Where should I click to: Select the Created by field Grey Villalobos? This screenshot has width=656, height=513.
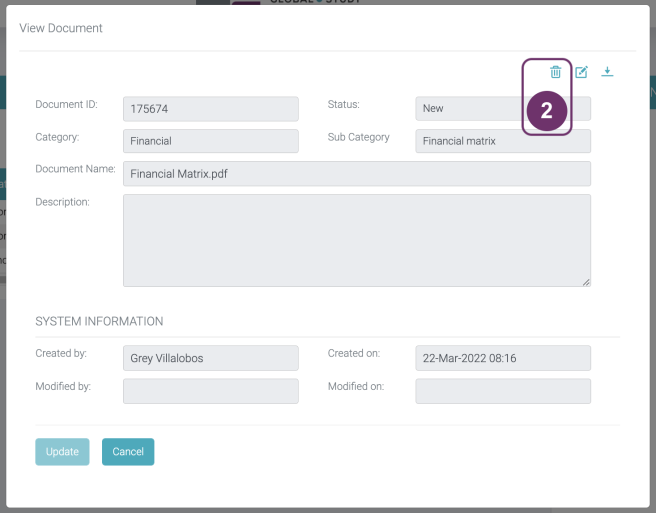pyautogui.click(x=210, y=358)
